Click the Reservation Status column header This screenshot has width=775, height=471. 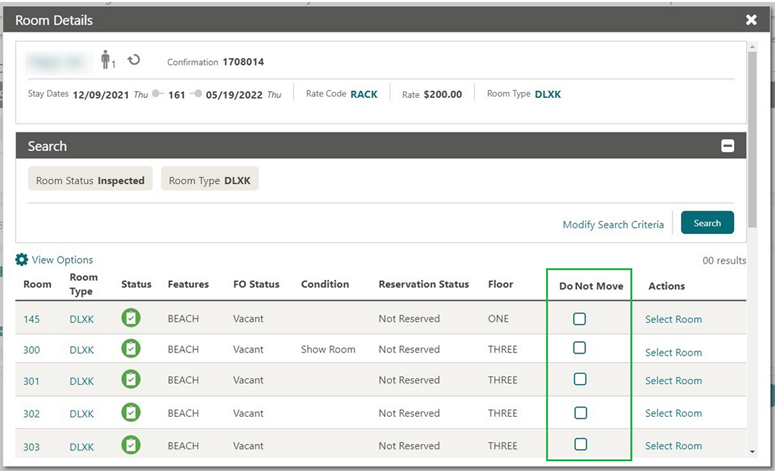(x=424, y=284)
